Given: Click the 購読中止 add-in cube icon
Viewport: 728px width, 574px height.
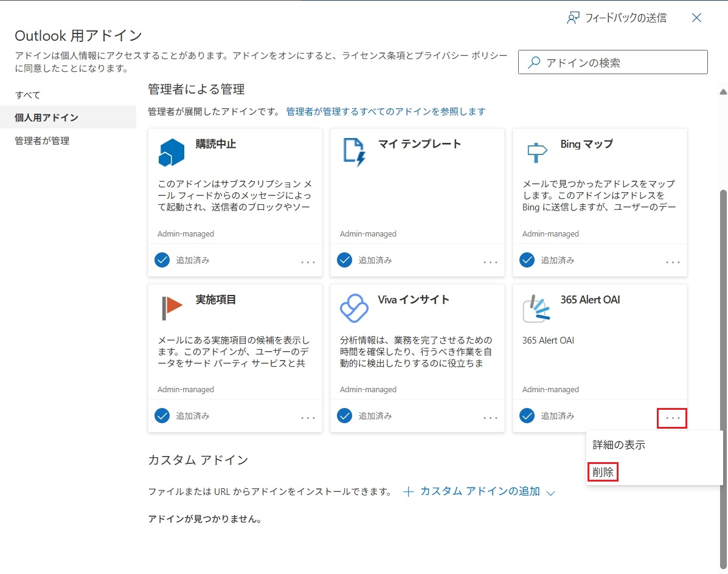Looking at the screenshot, I should coord(172,152).
